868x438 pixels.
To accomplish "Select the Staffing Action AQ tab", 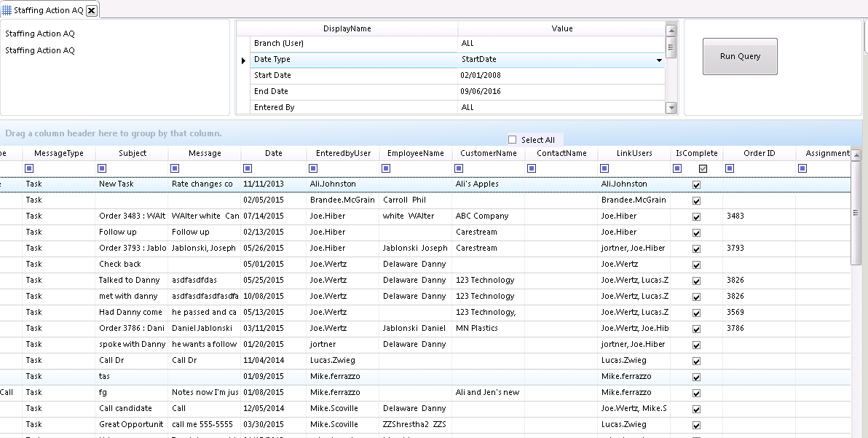I will coord(49,10).
